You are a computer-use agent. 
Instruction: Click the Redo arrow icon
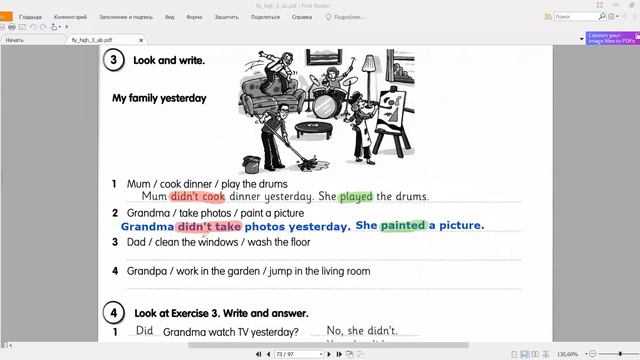(x=43, y=27)
